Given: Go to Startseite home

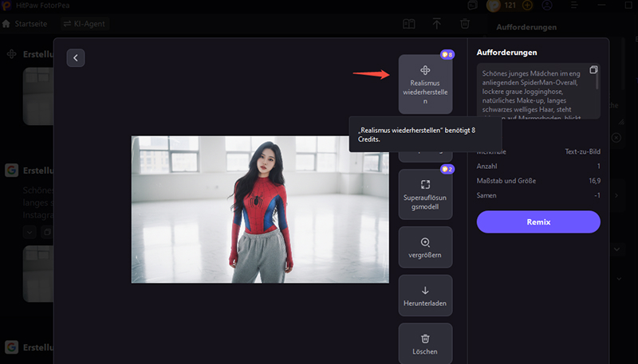Looking at the screenshot, I should [25, 24].
